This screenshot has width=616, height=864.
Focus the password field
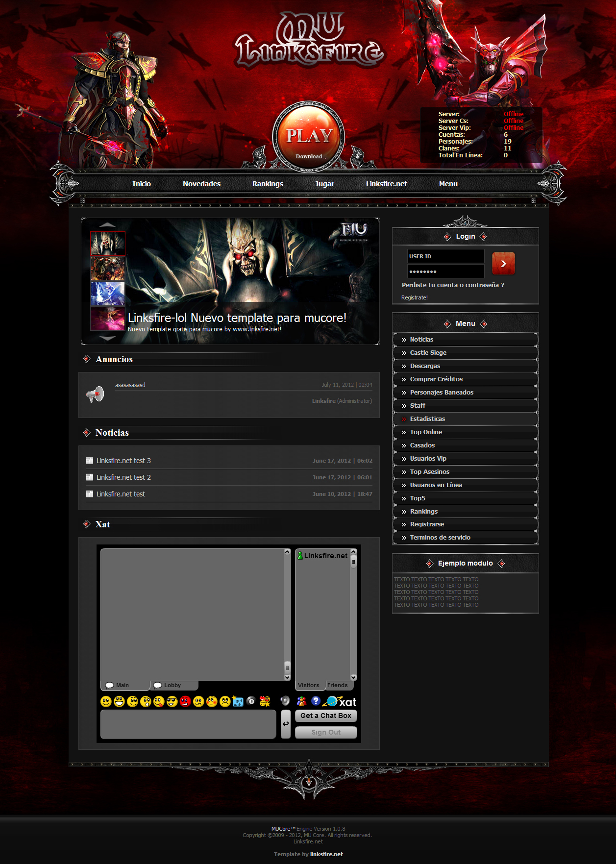point(446,271)
